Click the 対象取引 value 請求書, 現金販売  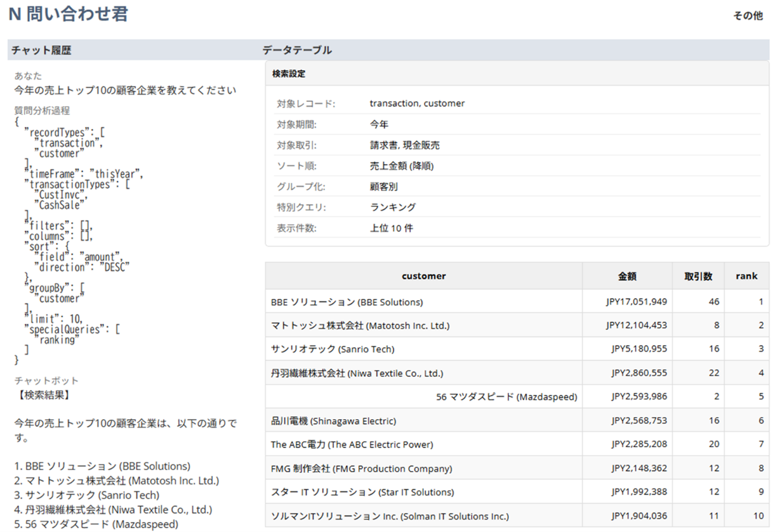[x=405, y=145]
